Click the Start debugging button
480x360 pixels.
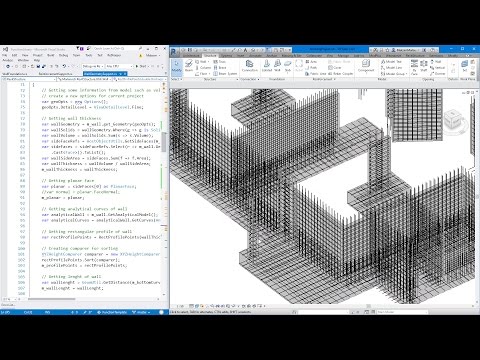coord(141,66)
